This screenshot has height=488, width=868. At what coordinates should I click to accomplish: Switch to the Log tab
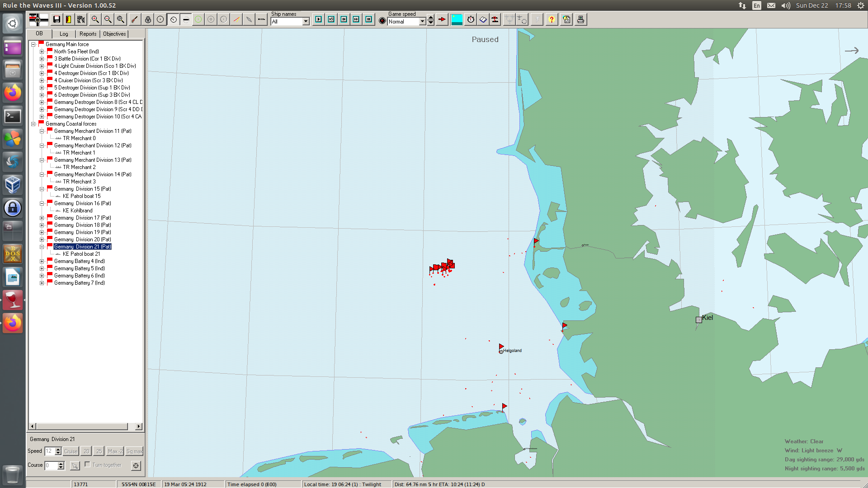[64, 34]
